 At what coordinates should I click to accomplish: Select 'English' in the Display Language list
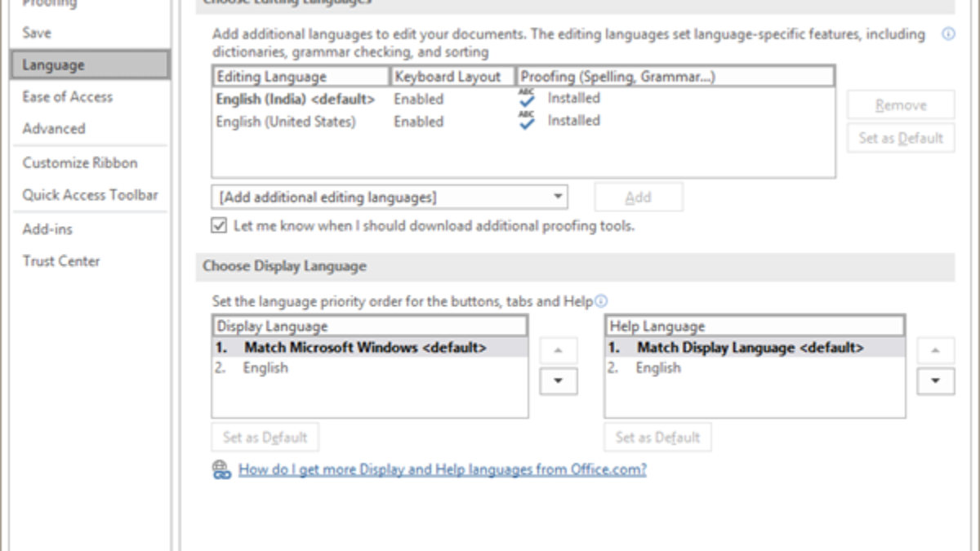[x=265, y=368]
